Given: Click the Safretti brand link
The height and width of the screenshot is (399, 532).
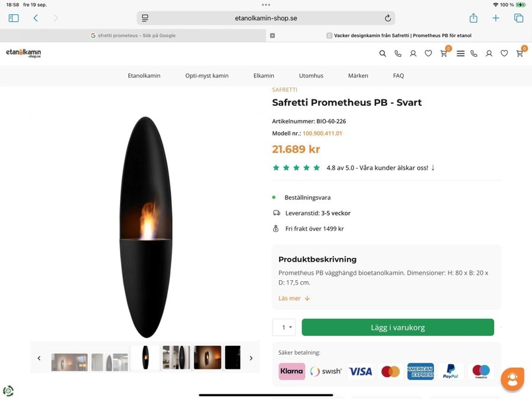Looking at the screenshot, I should (x=284, y=90).
